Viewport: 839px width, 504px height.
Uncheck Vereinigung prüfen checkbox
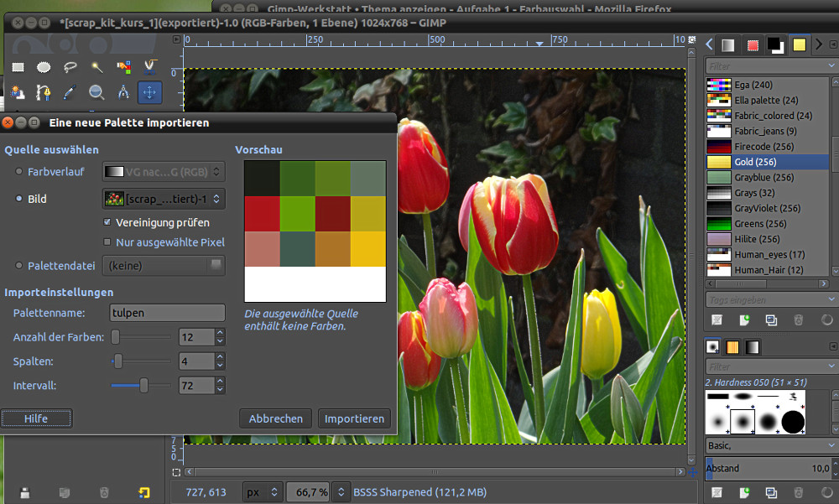[x=107, y=222]
